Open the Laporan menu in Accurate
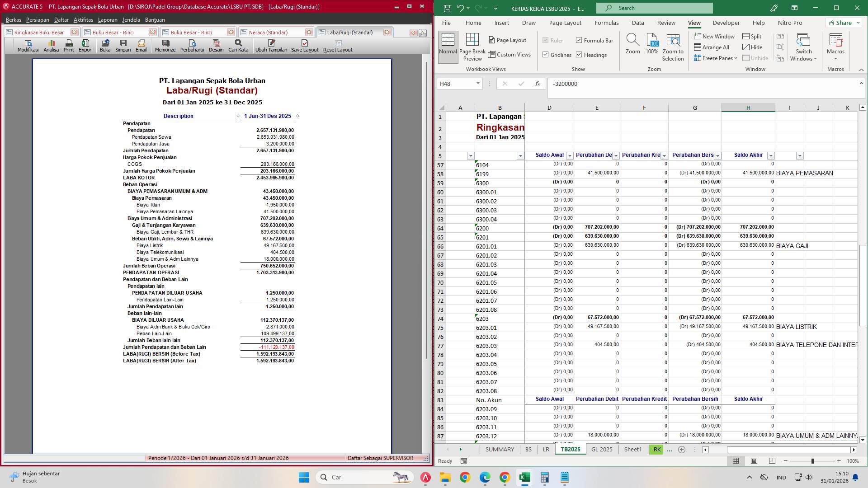Viewport: 868px width, 488px height. coord(108,19)
